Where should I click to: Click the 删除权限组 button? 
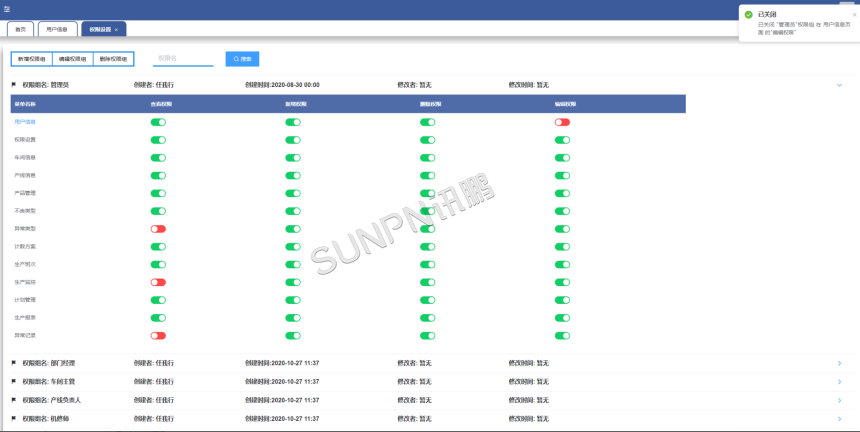114,59
